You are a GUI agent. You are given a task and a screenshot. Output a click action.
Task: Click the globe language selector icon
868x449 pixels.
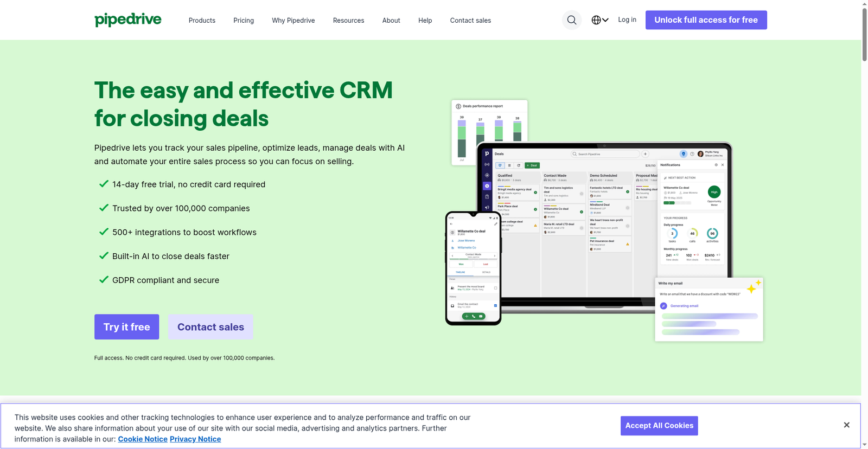coord(596,20)
